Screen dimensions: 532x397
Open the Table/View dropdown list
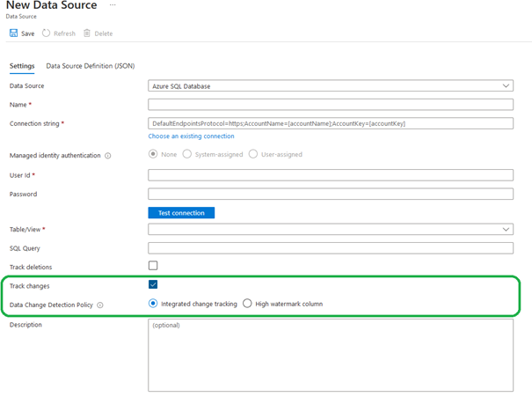tap(331, 229)
